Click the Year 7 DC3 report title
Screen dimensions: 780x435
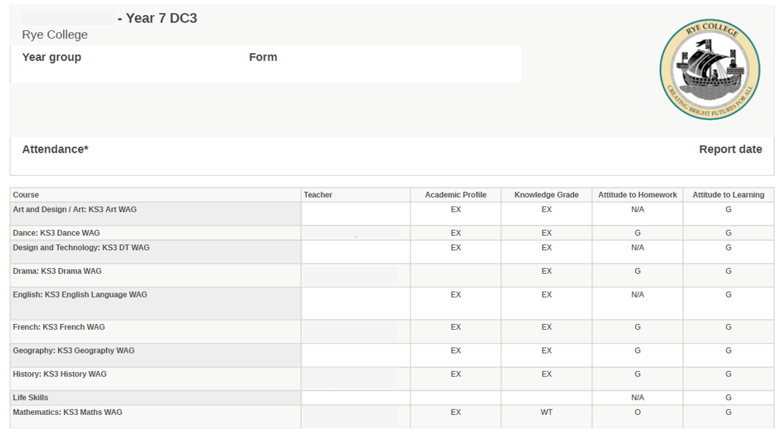(x=157, y=18)
